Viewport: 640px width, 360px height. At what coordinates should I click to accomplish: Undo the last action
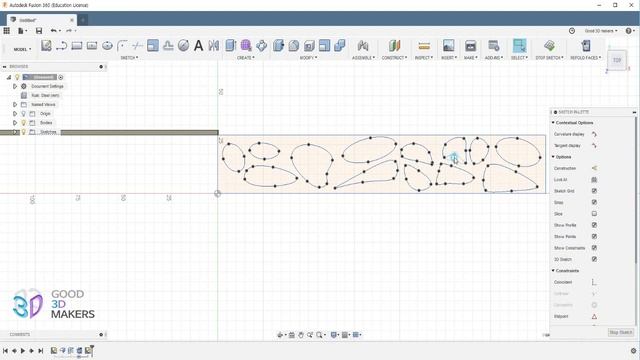[53, 31]
